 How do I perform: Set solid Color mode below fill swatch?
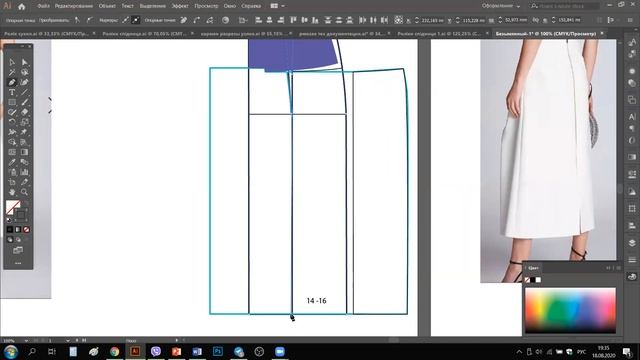10,229
